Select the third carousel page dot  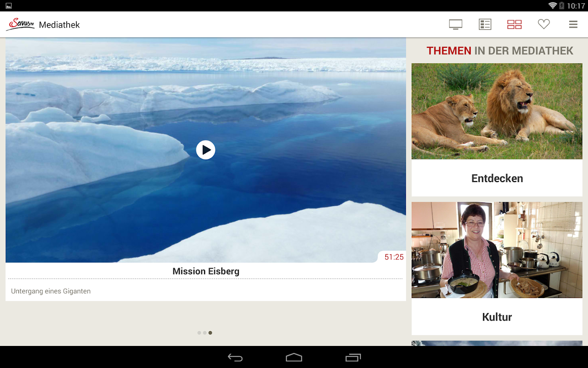click(210, 332)
